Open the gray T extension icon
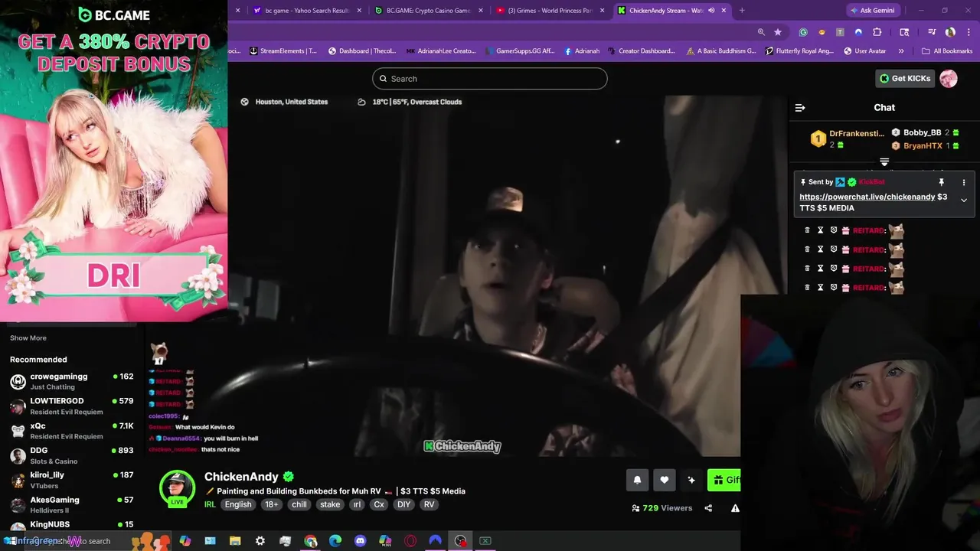980x551 pixels. tap(840, 32)
